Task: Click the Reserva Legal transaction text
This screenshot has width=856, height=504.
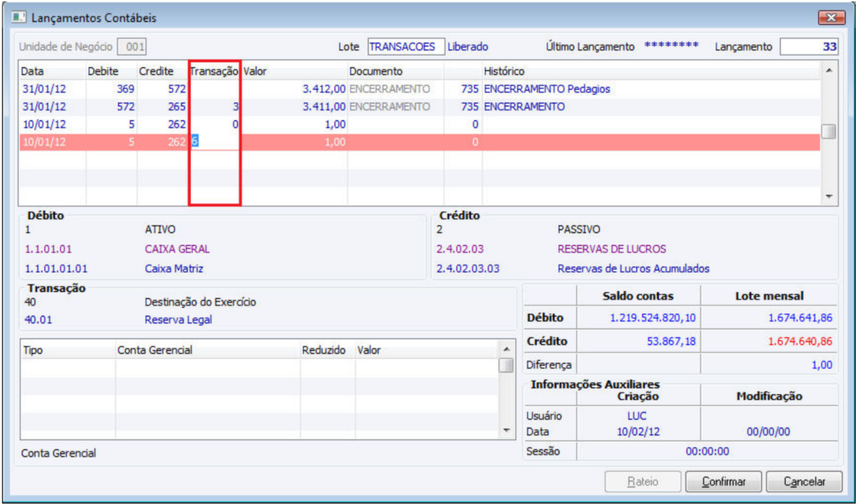Action: 178,320
